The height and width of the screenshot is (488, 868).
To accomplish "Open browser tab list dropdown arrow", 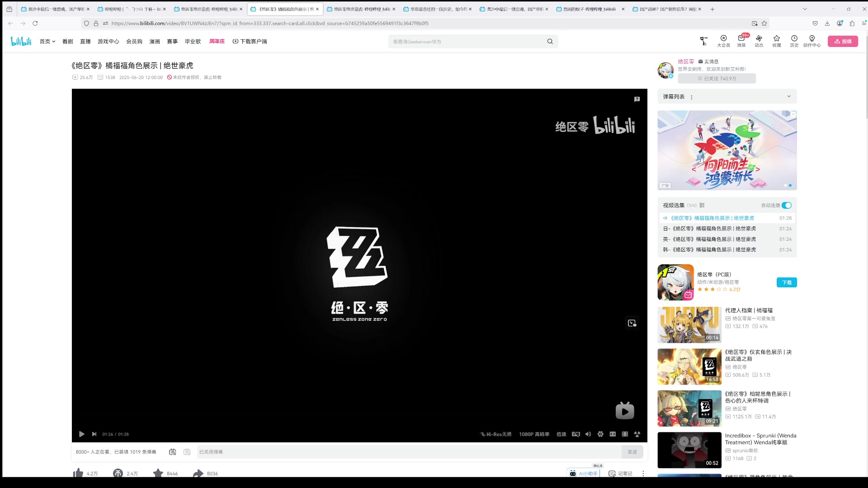I will [805, 9].
